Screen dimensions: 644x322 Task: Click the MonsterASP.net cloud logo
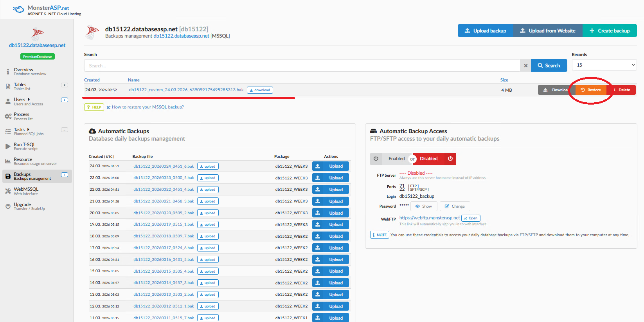(x=18, y=9)
